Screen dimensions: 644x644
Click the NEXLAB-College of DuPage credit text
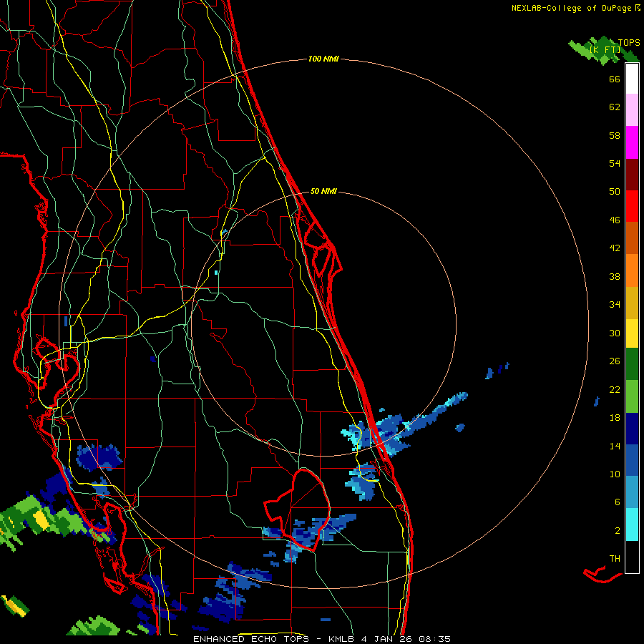[575, 8]
